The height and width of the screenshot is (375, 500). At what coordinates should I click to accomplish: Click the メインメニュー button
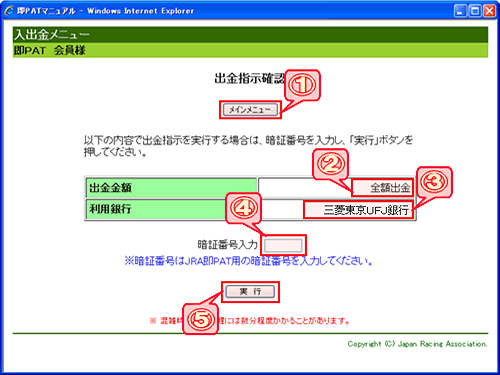250,110
